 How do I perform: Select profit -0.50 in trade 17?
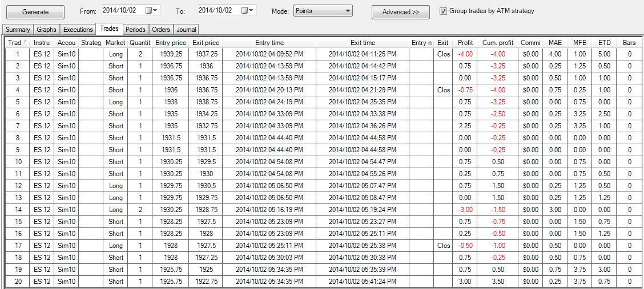tap(465, 246)
